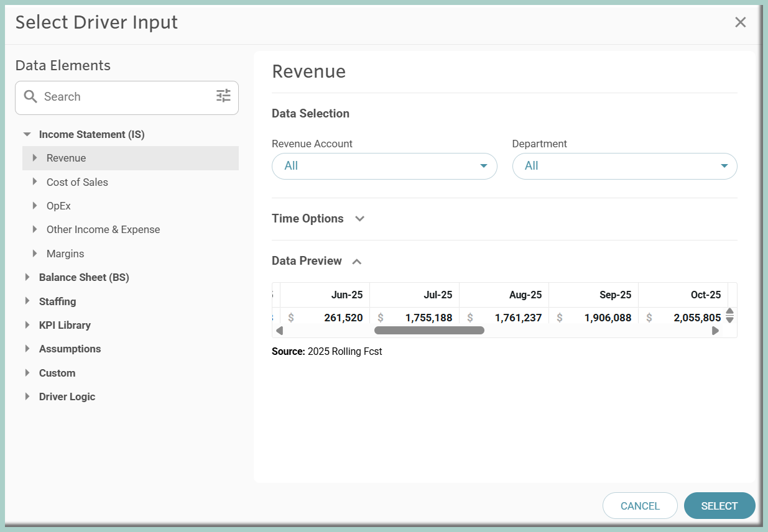Click the preview scrollbar left arrow
This screenshot has width=768, height=532.
coord(279,331)
